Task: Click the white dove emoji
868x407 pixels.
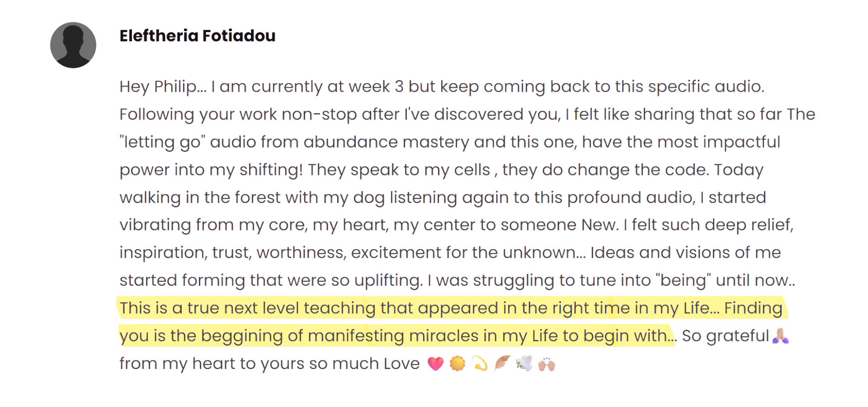Action: 524,363
